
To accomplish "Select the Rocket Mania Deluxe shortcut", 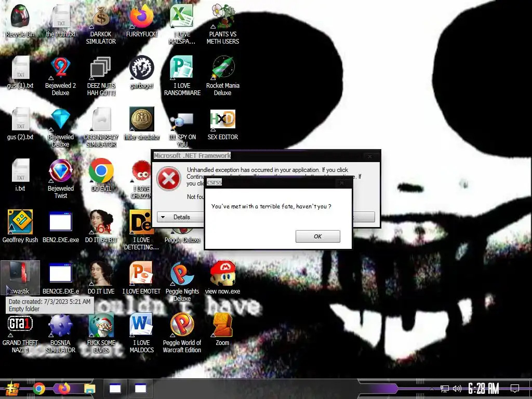I will pos(223,76).
